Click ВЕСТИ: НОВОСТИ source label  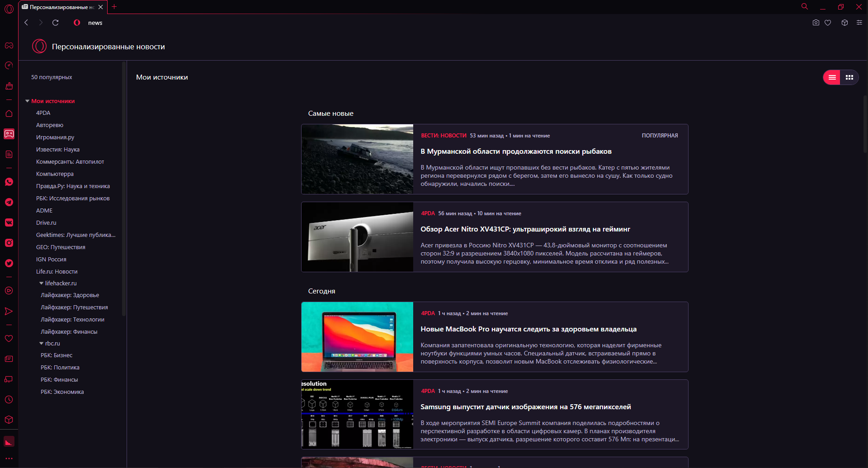point(443,136)
